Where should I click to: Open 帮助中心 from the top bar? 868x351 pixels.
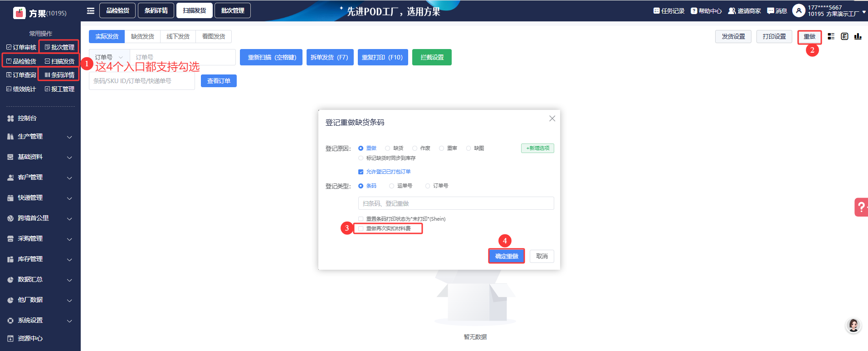[x=706, y=11]
